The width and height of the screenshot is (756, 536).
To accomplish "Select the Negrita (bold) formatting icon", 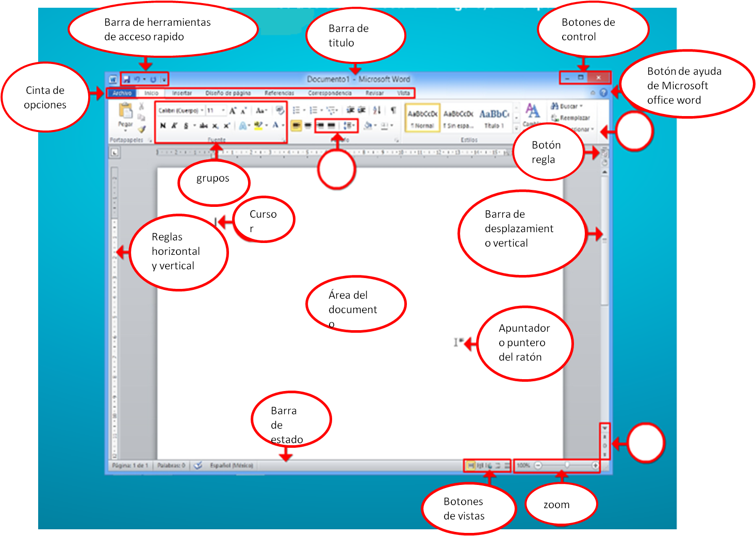I will 163,124.
